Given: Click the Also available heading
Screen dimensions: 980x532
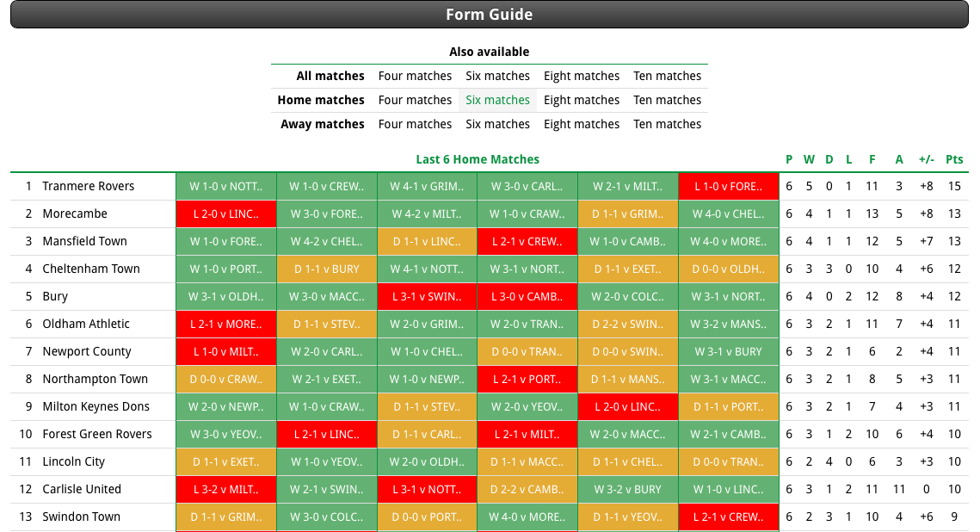Looking at the screenshot, I should (490, 52).
